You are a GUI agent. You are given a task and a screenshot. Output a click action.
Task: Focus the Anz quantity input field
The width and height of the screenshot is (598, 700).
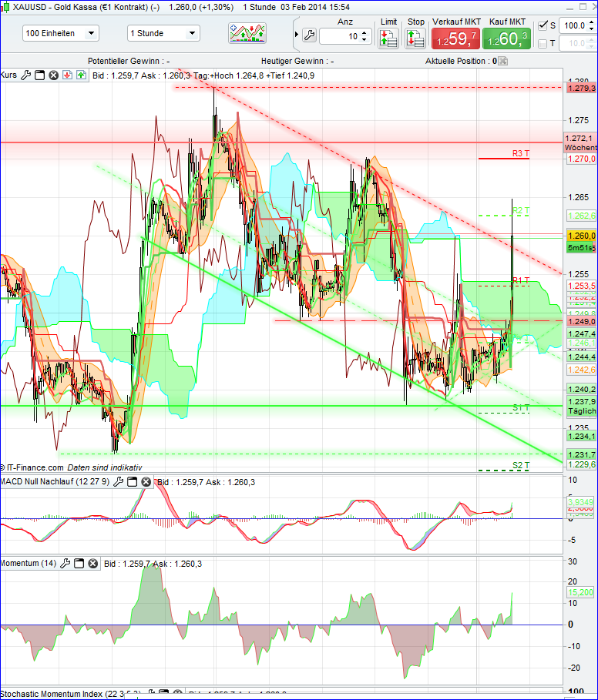[341, 36]
